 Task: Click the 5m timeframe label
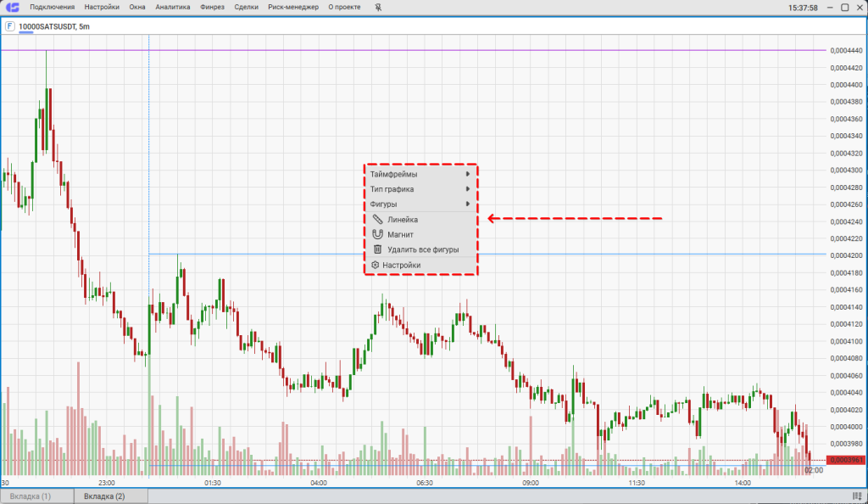point(84,26)
